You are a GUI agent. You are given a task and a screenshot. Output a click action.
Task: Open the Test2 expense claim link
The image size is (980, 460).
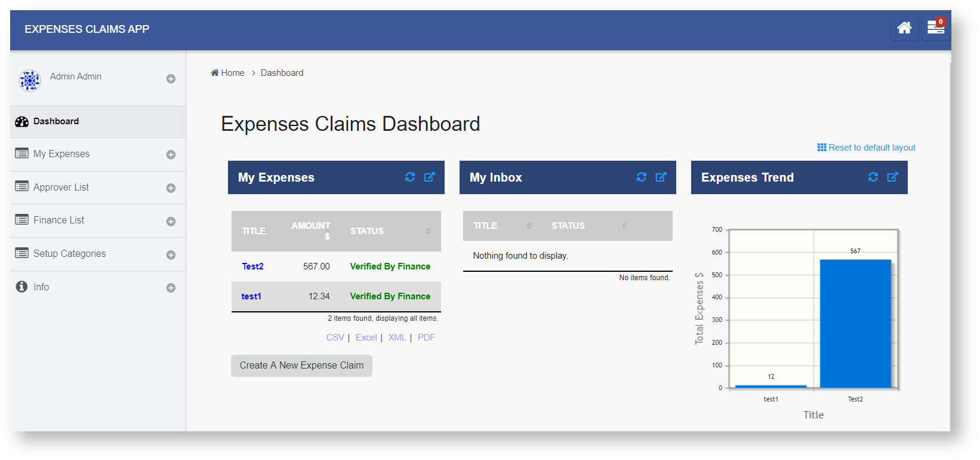click(252, 266)
